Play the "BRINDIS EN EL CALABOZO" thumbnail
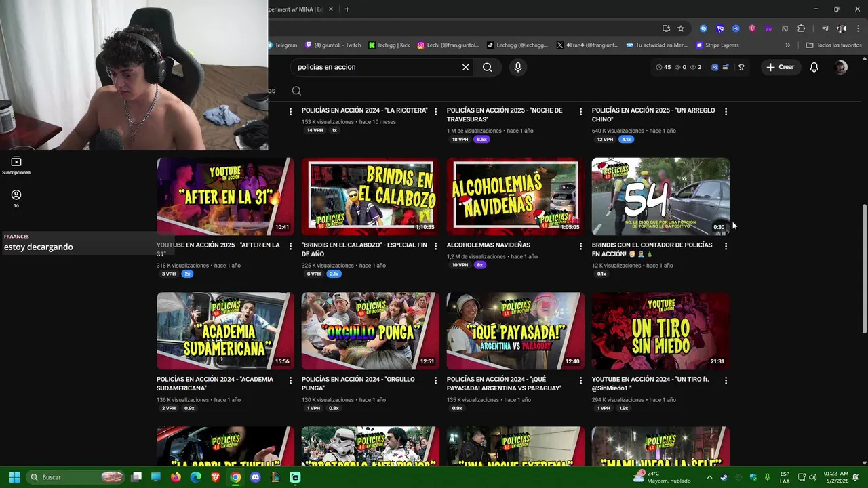Screen dimensions: 868x488 (370, 197)
